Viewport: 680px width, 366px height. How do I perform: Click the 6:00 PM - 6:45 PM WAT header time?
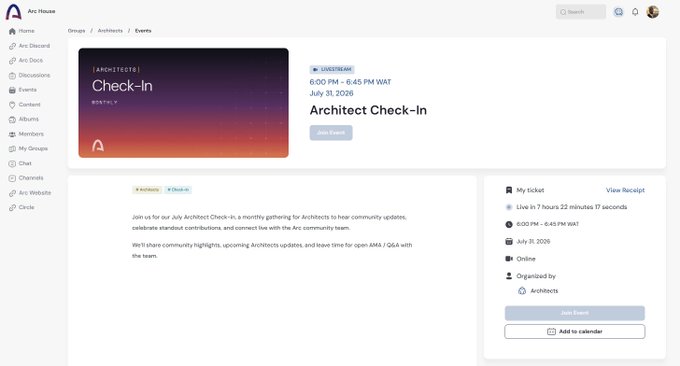350,82
